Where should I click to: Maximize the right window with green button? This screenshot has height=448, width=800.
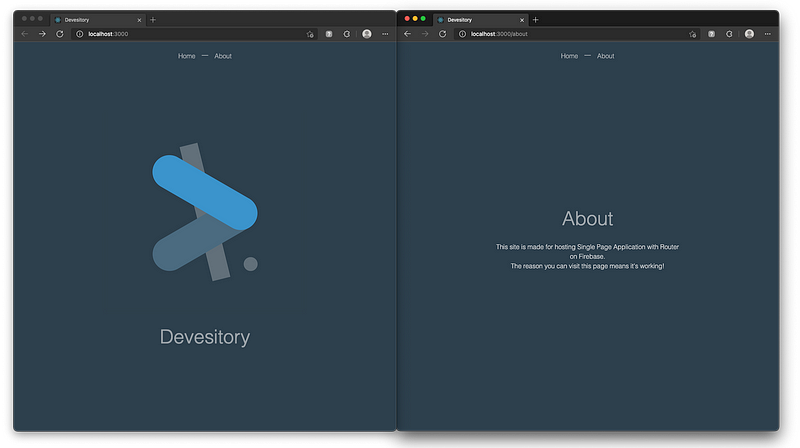(423, 18)
